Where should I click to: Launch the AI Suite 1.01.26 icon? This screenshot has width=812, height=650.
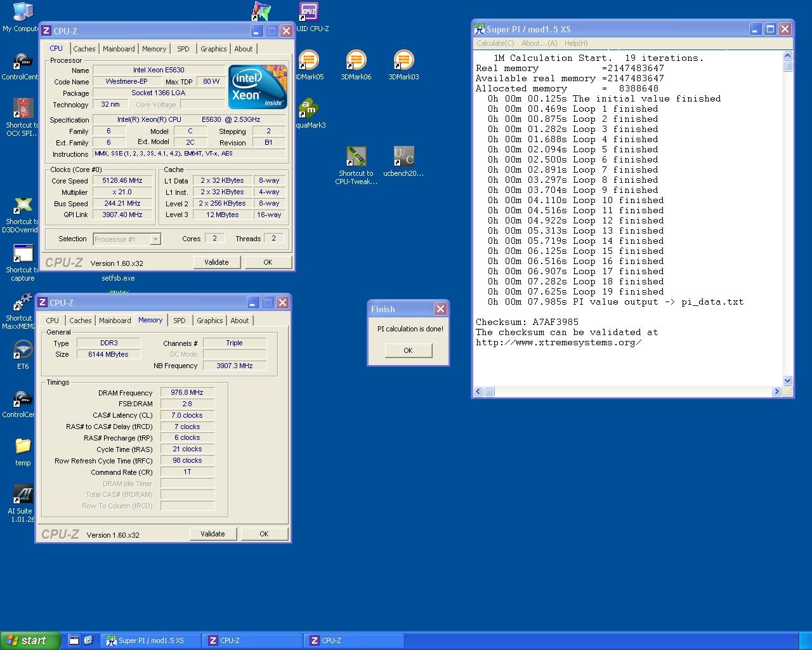tap(23, 494)
